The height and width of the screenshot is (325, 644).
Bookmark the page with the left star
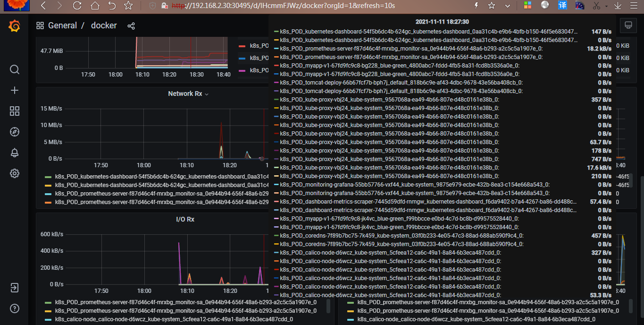tap(128, 6)
